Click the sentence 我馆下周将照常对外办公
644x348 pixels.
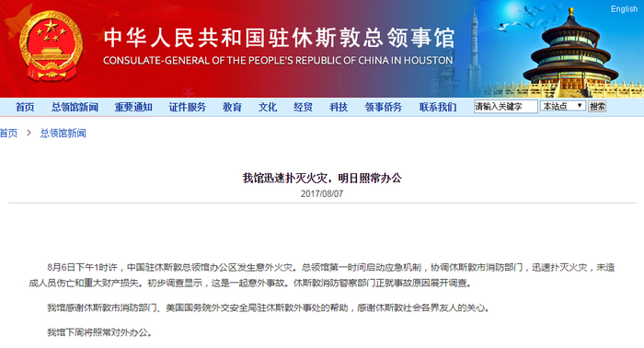click(99, 332)
